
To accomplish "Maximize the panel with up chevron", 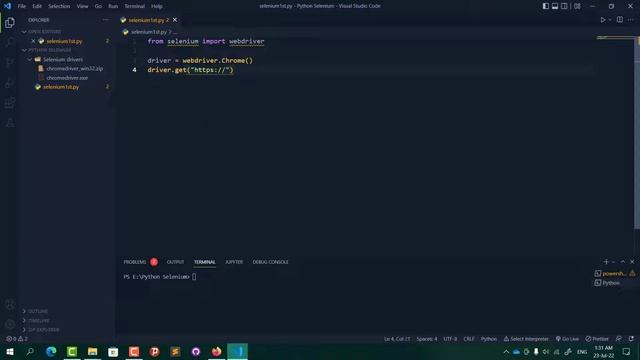I will tap(623, 262).
